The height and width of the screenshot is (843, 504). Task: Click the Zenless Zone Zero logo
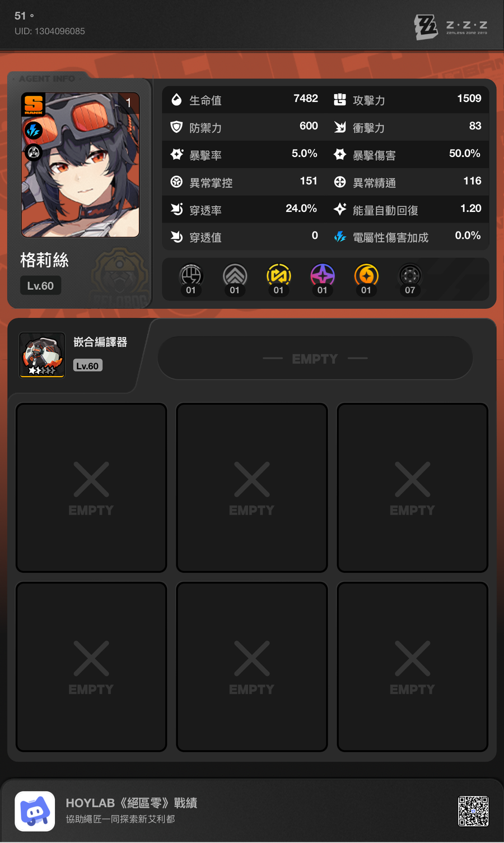451,26
